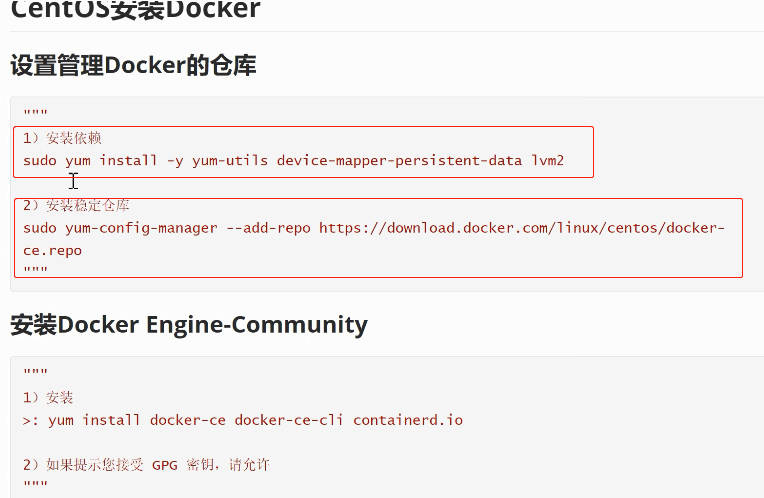This screenshot has height=498, width=764.
Task: Click the "1）安装" line in second block
Action: coord(48,398)
